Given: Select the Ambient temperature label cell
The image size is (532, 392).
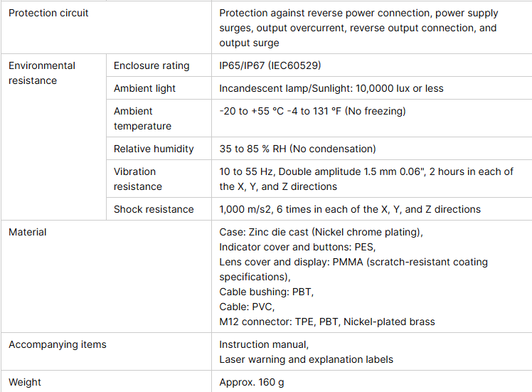Looking at the screenshot, I should pyautogui.click(x=142, y=119).
